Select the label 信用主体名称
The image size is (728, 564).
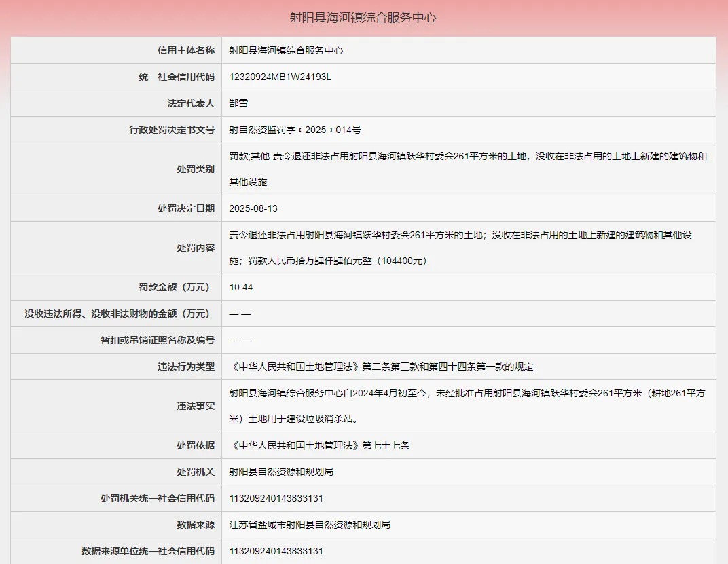[x=185, y=50]
